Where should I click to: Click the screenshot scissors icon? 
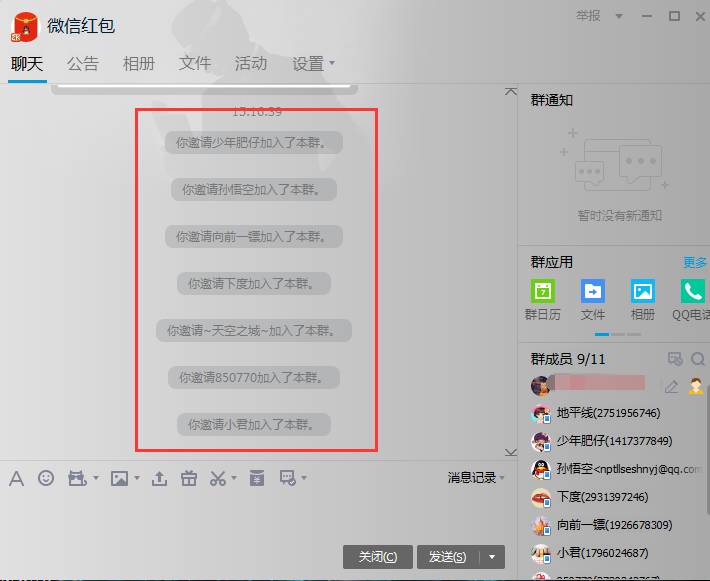217,478
